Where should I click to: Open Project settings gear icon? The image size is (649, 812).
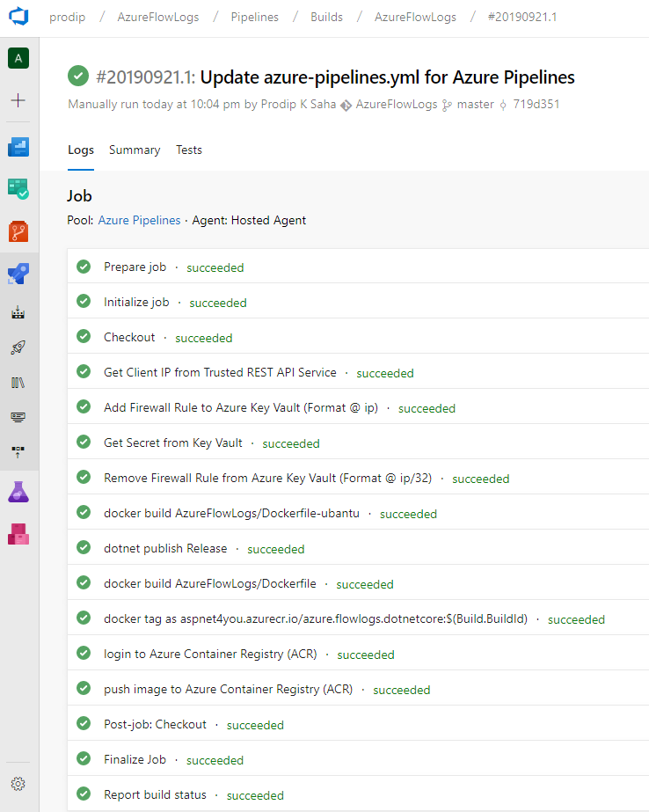pos(18,784)
